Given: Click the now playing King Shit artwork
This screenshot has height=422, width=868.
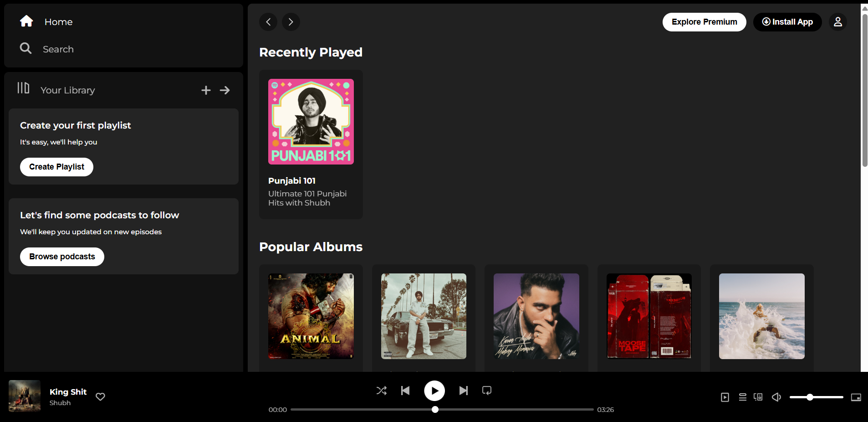Looking at the screenshot, I should [x=25, y=396].
